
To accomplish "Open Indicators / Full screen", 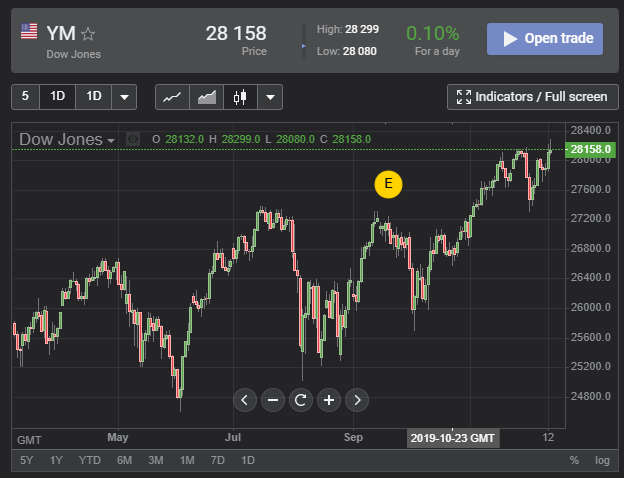I will [530, 97].
